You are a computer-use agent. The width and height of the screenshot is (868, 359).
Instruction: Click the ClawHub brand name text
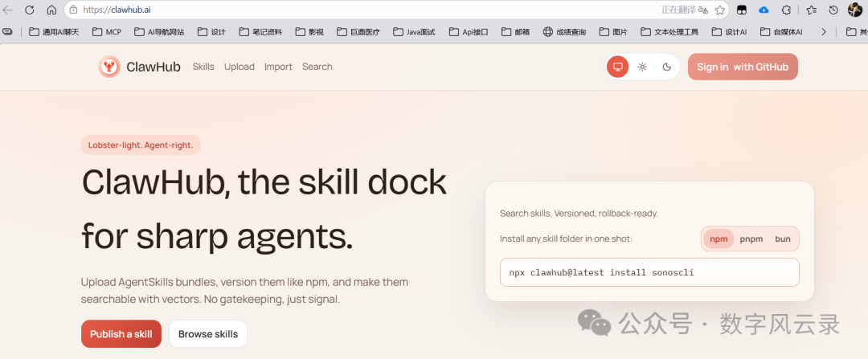[154, 67]
